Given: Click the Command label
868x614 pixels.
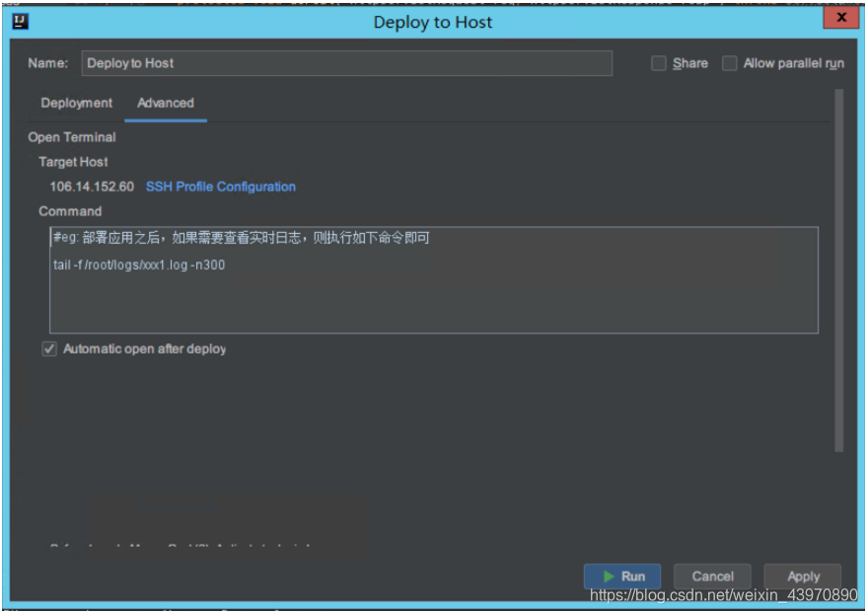Looking at the screenshot, I should pos(70,211).
